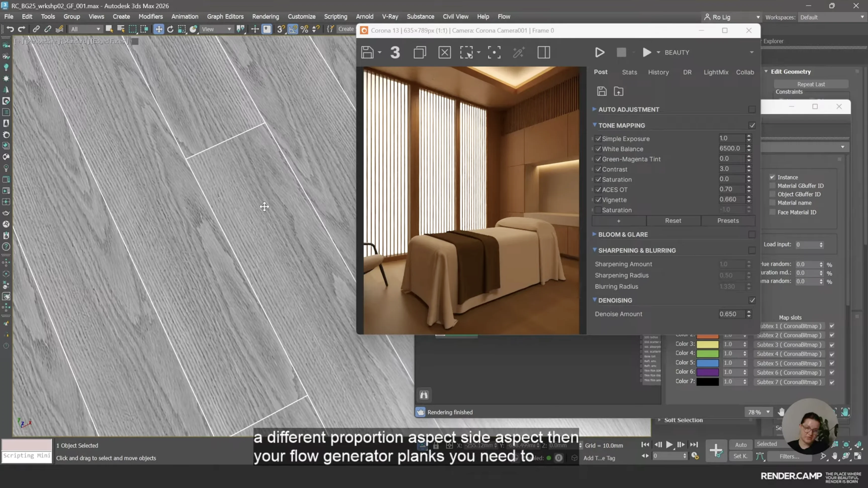868x488 pixels.
Task: Click the Undo arrow in main toolbar
Action: (x=10, y=29)
